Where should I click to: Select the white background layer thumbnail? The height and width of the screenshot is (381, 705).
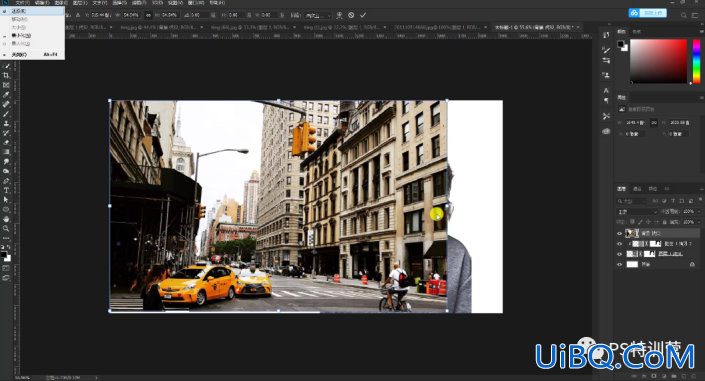(x=632, y=264)
